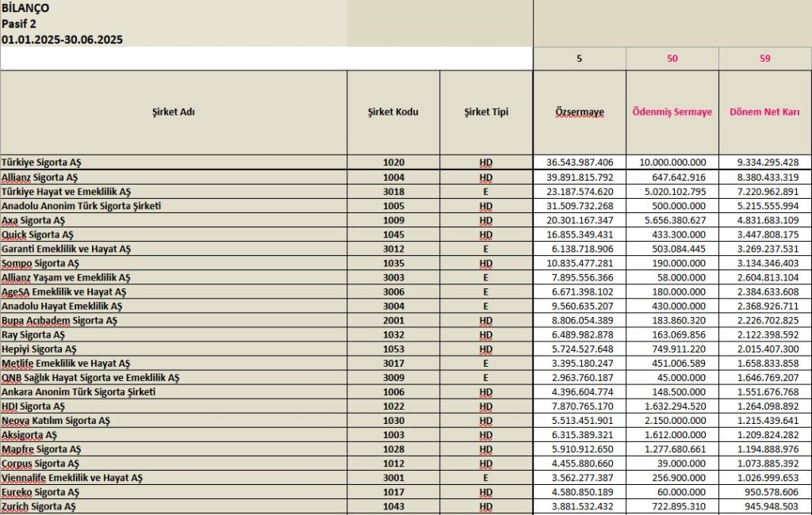
Task: Select the Özsermaye column header
Action: [x=580, y=113]
